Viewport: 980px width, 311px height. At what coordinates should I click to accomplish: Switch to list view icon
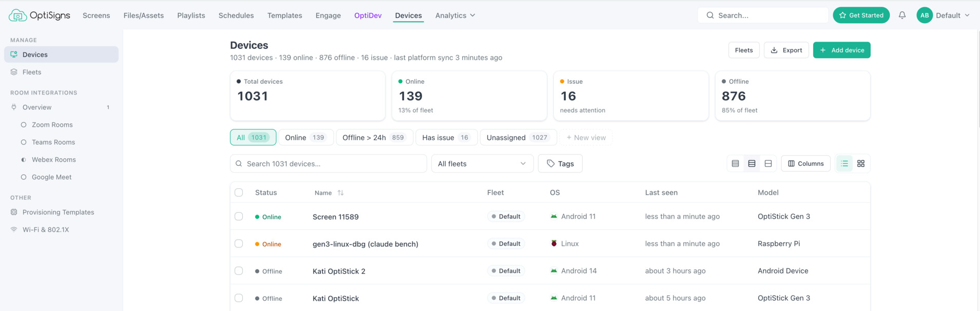coord(844,164)
